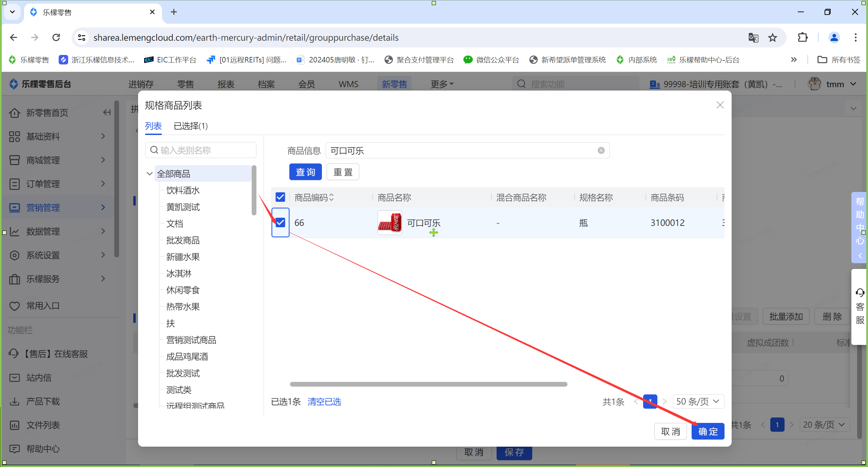Show more bookmarks chevron
868x467 pixels.
(794, 60)
